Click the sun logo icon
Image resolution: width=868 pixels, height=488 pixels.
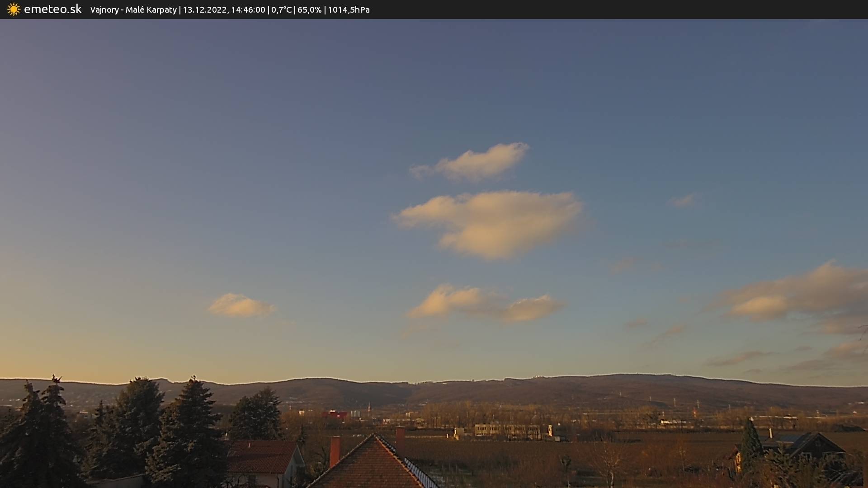[x=14, y=9]
